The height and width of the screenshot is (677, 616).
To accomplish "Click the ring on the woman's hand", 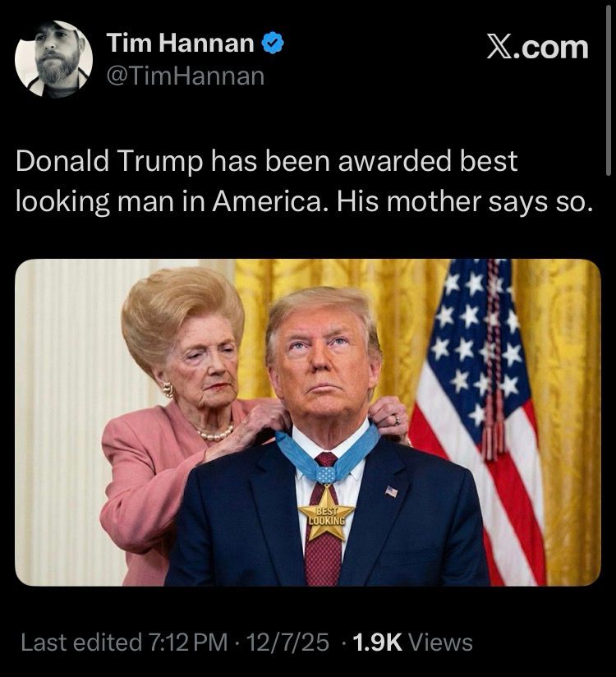I will [x=396, y=419].
